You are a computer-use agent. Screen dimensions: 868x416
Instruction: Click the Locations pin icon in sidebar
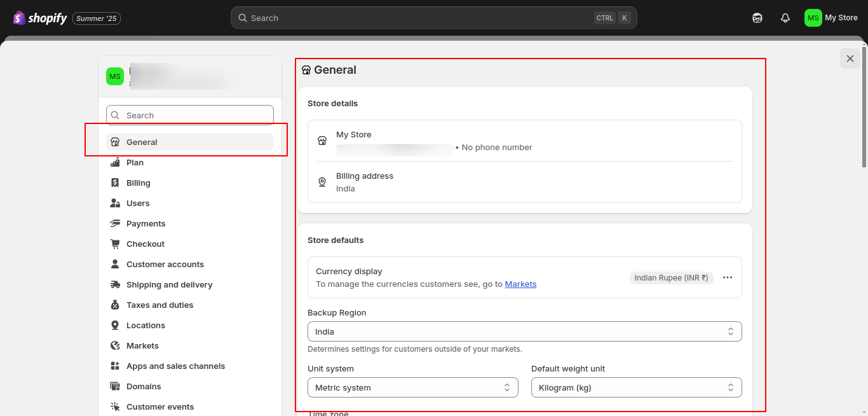[115, 326]
